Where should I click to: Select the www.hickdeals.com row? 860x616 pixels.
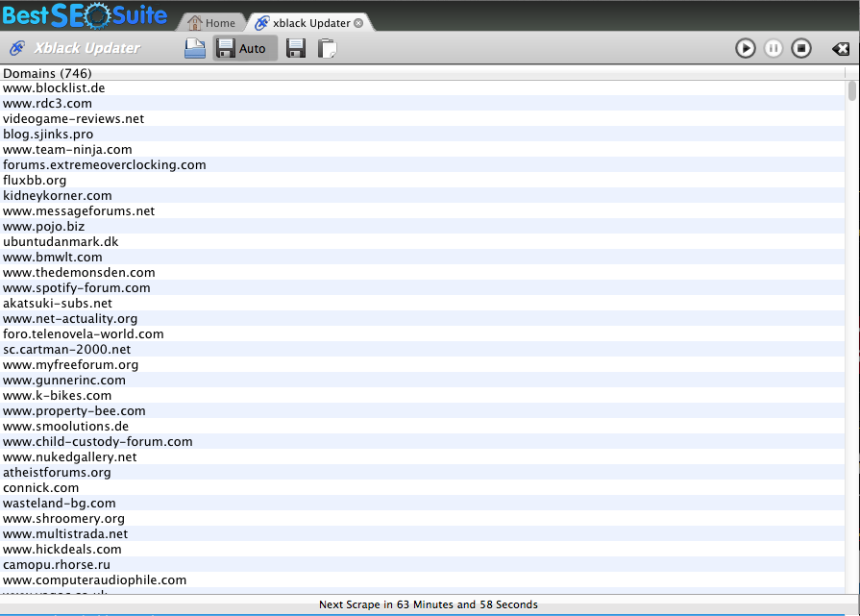(x=423, y=549)
